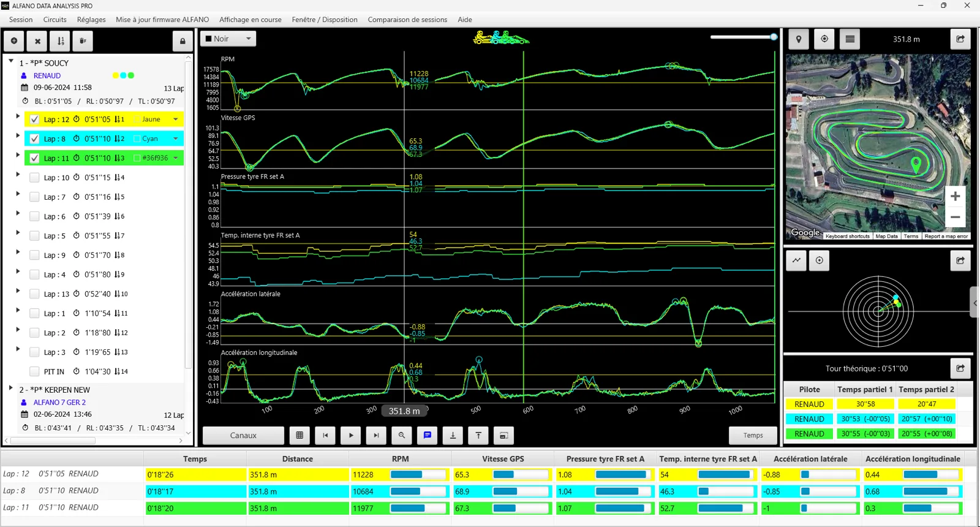Screen dimensions: 980x527
Task: Click the Canaux button
Action: (x=243, y=435)
